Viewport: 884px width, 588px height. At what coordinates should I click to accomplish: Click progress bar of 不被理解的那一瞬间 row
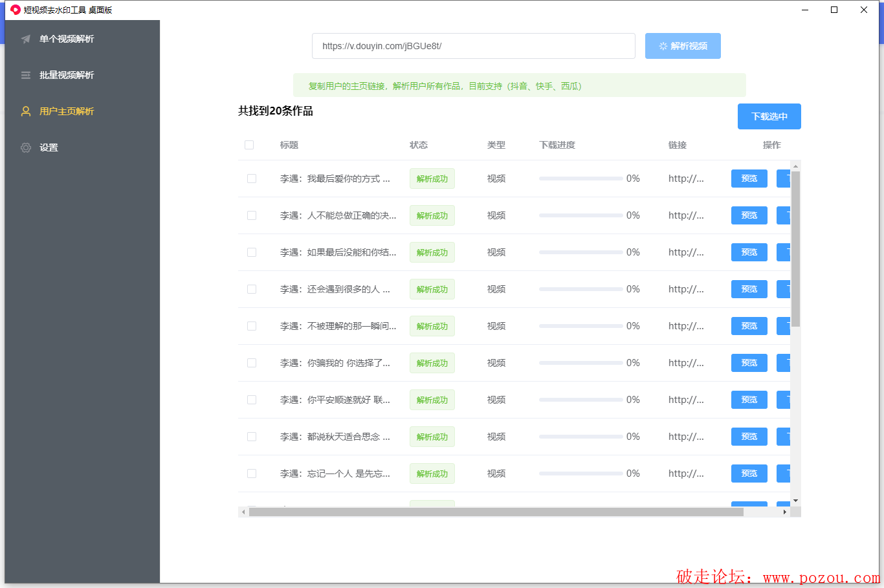tap(581, 326)
